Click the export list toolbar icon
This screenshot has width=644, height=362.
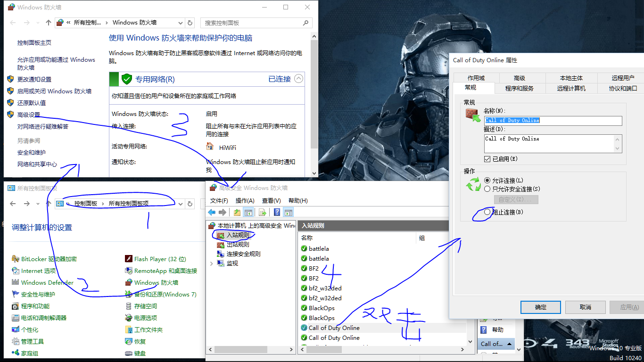(263, 212)
